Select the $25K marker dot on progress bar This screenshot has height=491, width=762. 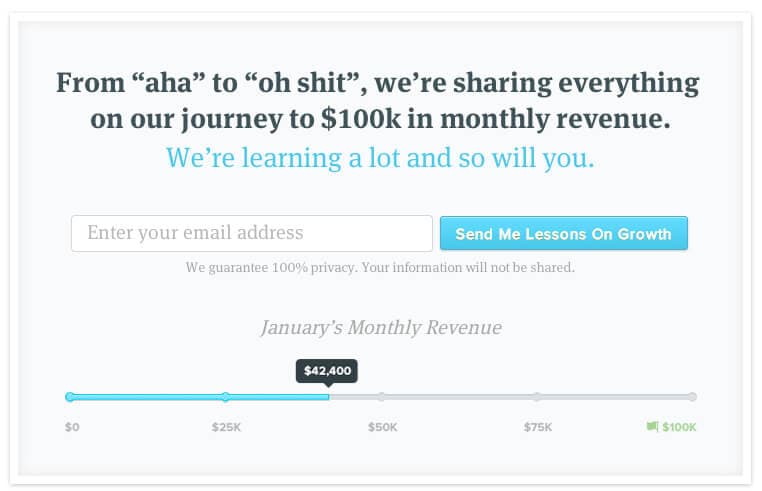point(225,397)
